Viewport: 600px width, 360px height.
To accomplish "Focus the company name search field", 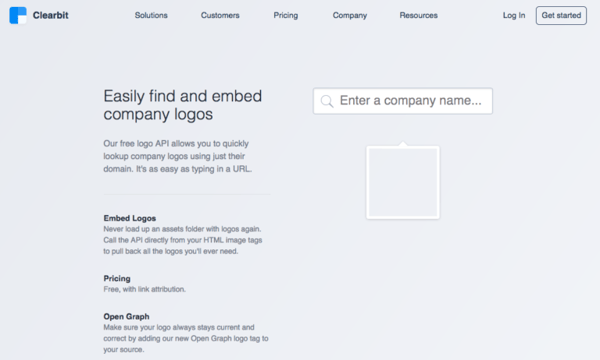I will click(403, 101).
